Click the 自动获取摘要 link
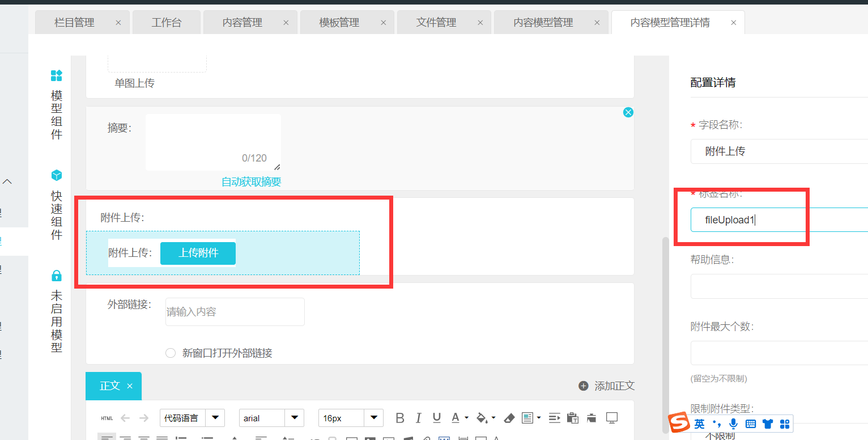The height and width of the screenshot is (440, 868). tap(251, 182)
